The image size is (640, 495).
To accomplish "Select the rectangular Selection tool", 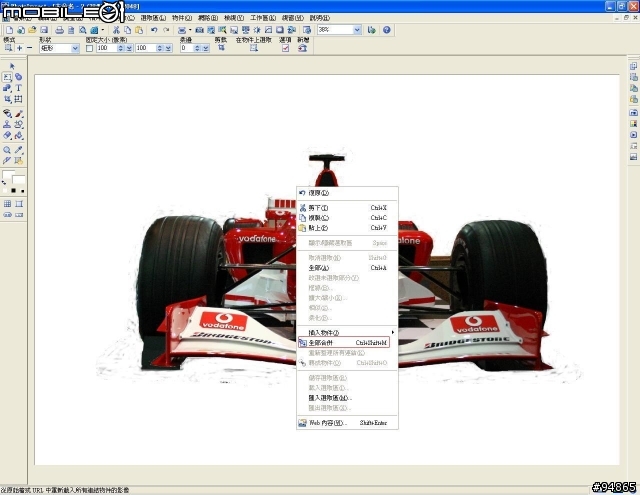I will (7, 77).
